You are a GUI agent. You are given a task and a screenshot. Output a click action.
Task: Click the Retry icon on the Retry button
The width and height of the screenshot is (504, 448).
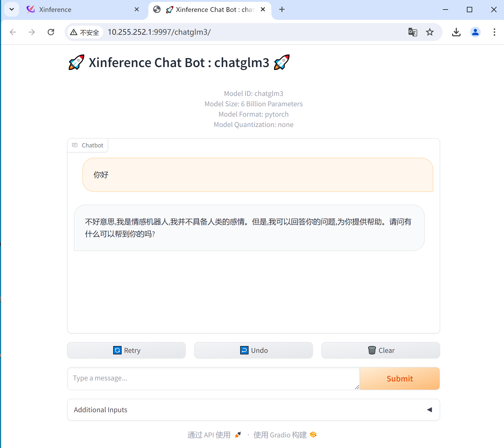pos(117,350)
